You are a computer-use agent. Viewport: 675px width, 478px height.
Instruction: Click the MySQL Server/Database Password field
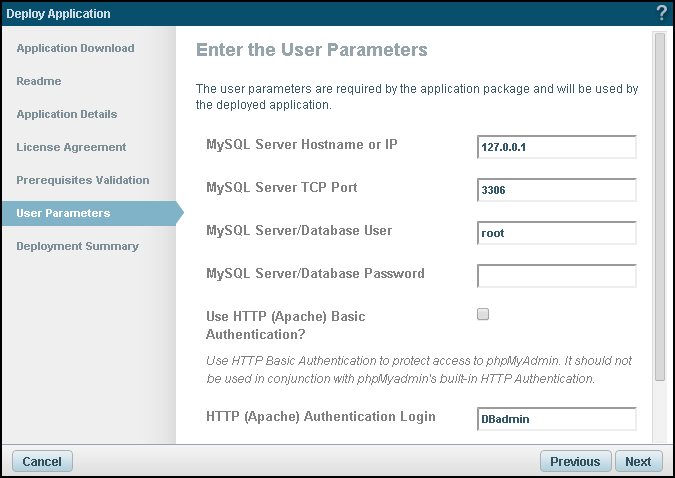[x=557, y=276]
